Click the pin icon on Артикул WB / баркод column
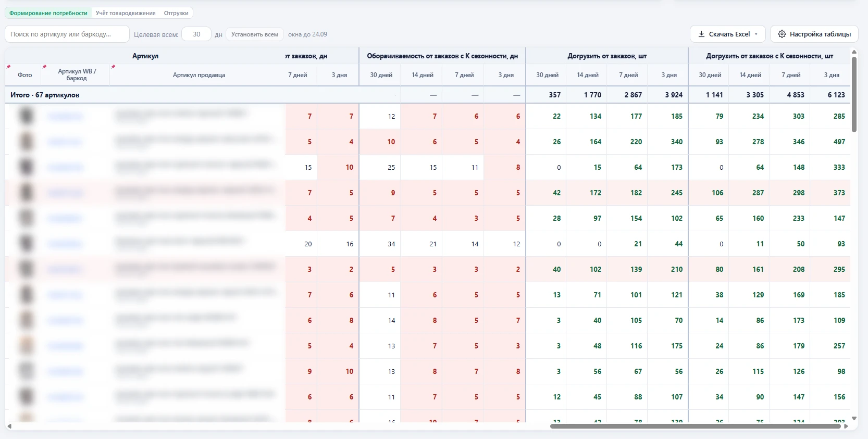This screenshot has height=439, width=868. [44, 67]
